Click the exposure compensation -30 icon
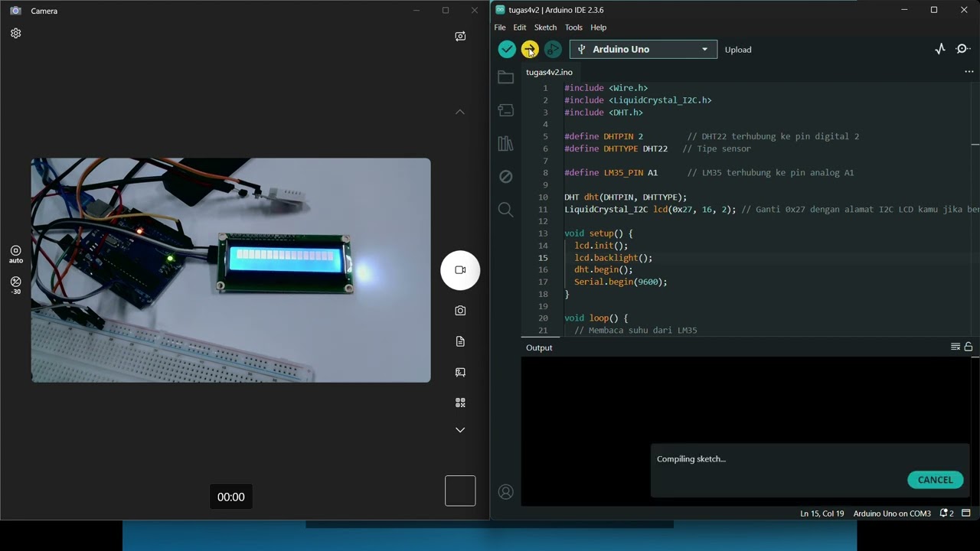 pos(15,285)
